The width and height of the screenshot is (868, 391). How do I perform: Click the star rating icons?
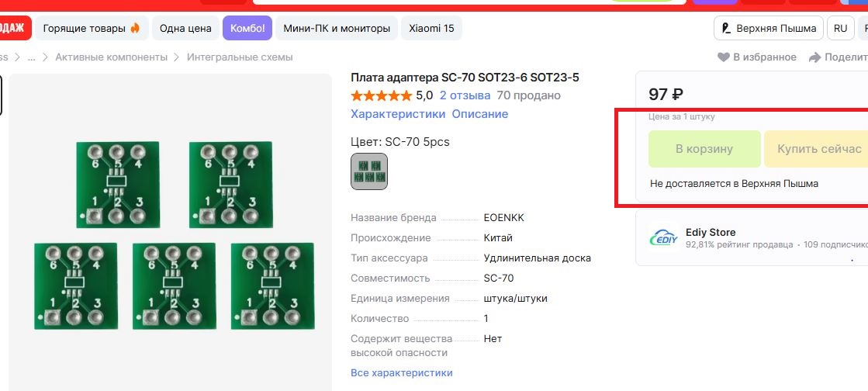(x=382, y=96)
